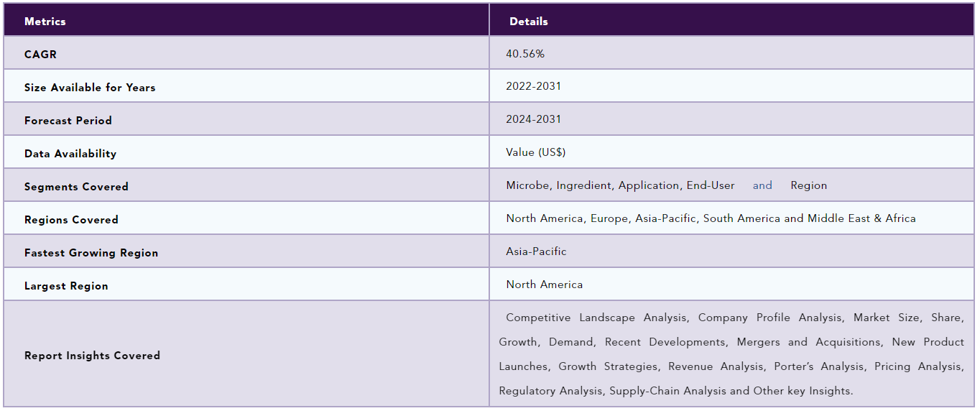980x416 pixels.
Task: Click the highlighted 'and' link in Segments
Action: click(x=762, y=185)
